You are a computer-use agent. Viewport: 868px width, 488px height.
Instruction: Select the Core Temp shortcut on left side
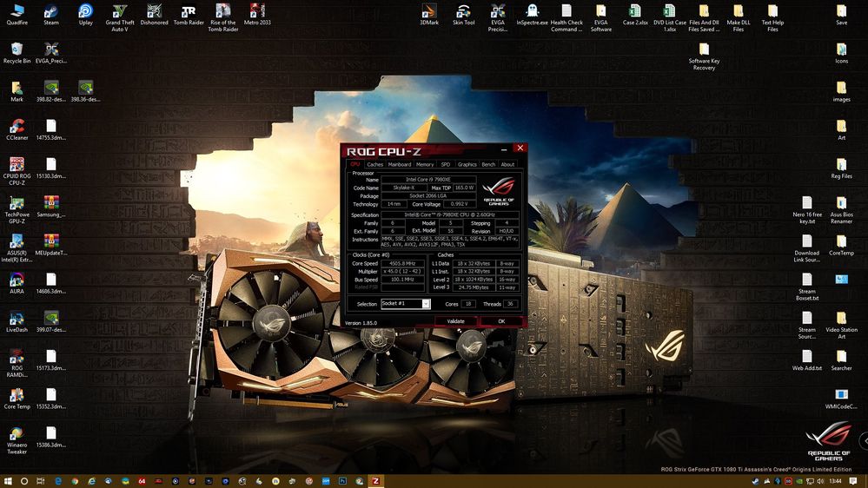click(x=17, y=399)
